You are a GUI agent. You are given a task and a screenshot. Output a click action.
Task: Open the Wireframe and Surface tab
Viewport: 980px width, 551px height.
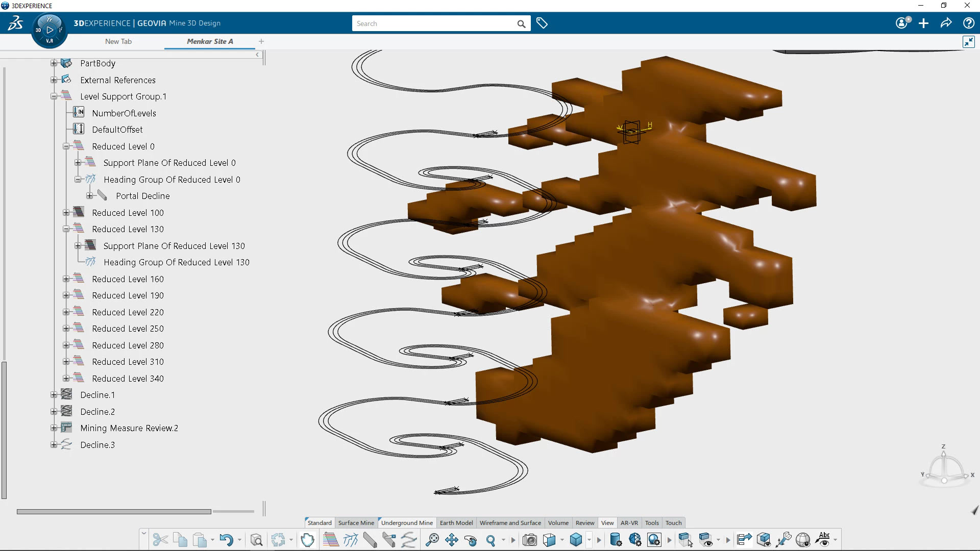tap(510, 523)
